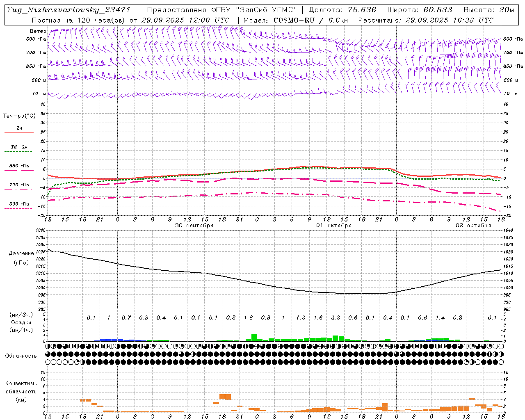Click the '(мм/1ч.)' hourly precipitation label
This screenshot has height=420, width=525.
pyautogui.click(x=21, y=330)
